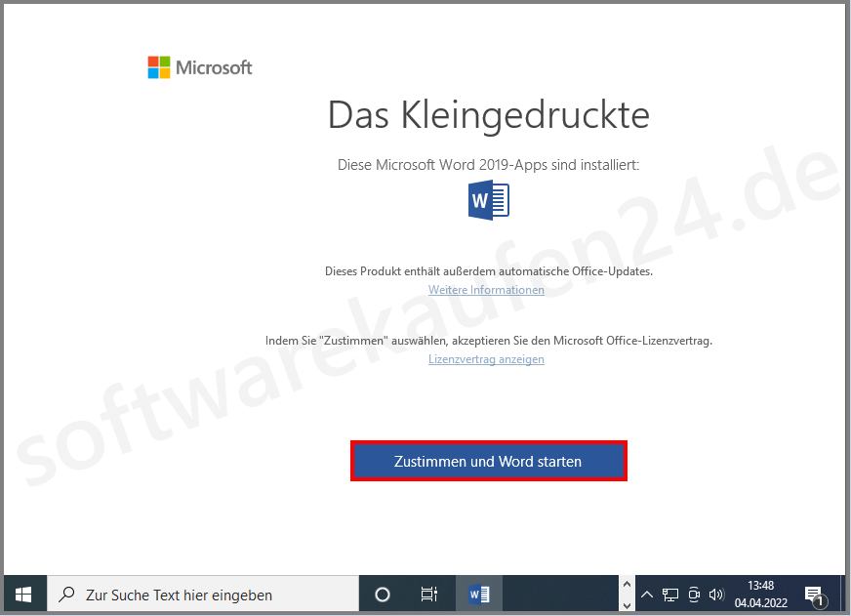This screenshot has height=616, width=851.
Task: Click the Microsoft logo
Action: [199, 67]
